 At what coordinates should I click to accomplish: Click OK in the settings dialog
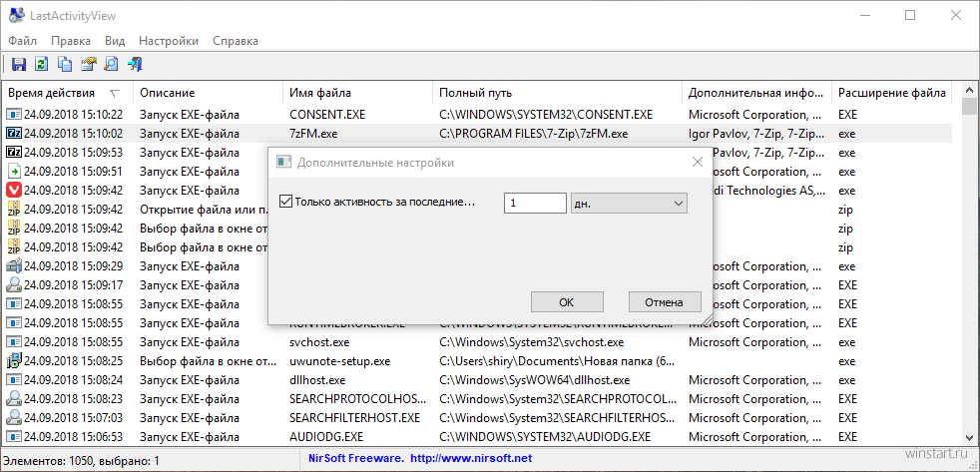pos(566,302)
